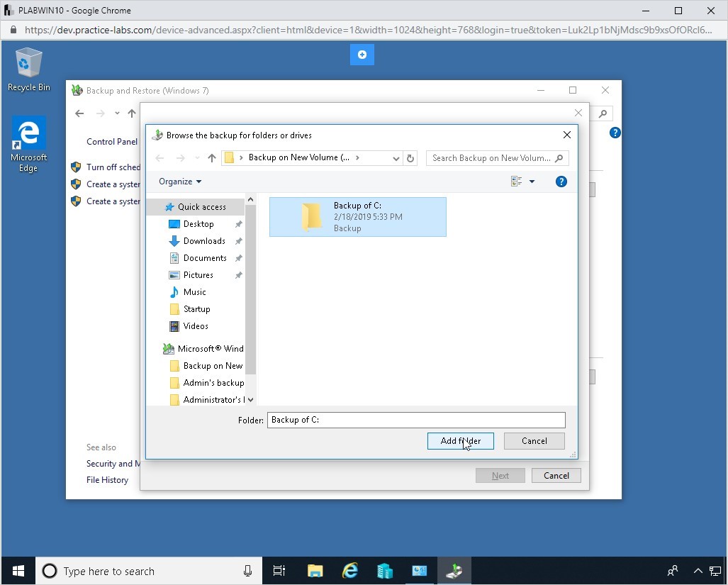The image size is (728, 585).
Task: Click the change view icon
Action: (516, 182)
